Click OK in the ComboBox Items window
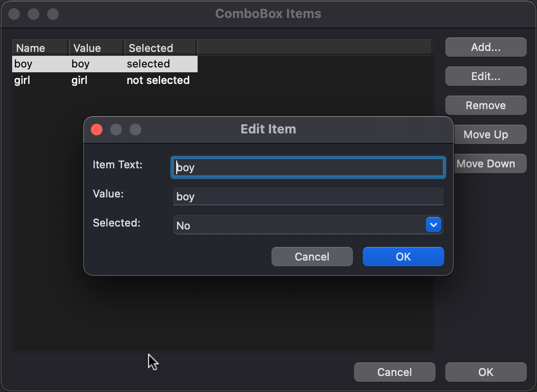The width and height of the screenshot is (537, 392). coord(486,372)
